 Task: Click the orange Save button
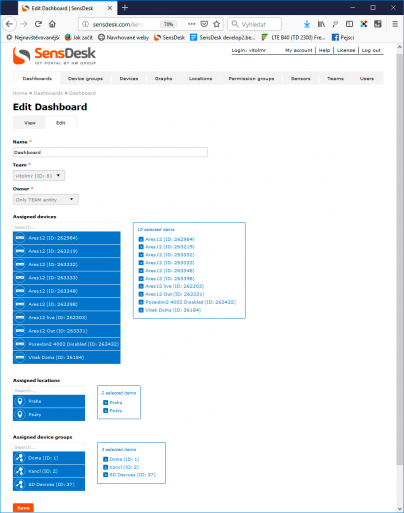(23, 508)
